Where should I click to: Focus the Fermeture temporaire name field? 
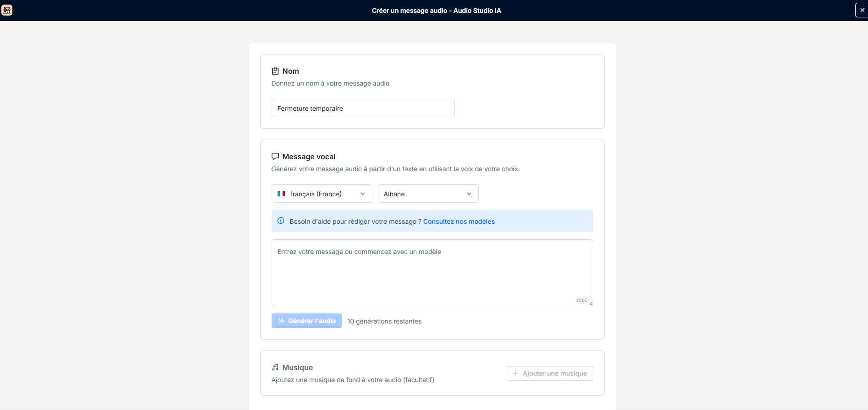[x=363, y=108]
